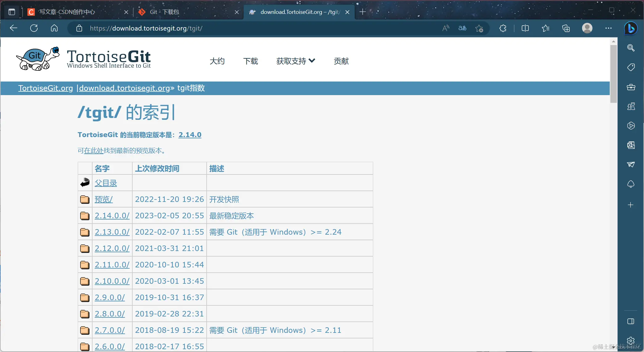Screen dimensions: 644x352
Task: Click the Bing Copilot sidebar icon
Action: click(631, 28)
